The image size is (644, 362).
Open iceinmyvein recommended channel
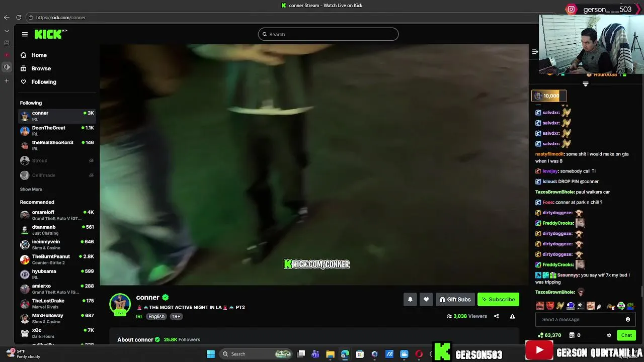coord(57,245)
